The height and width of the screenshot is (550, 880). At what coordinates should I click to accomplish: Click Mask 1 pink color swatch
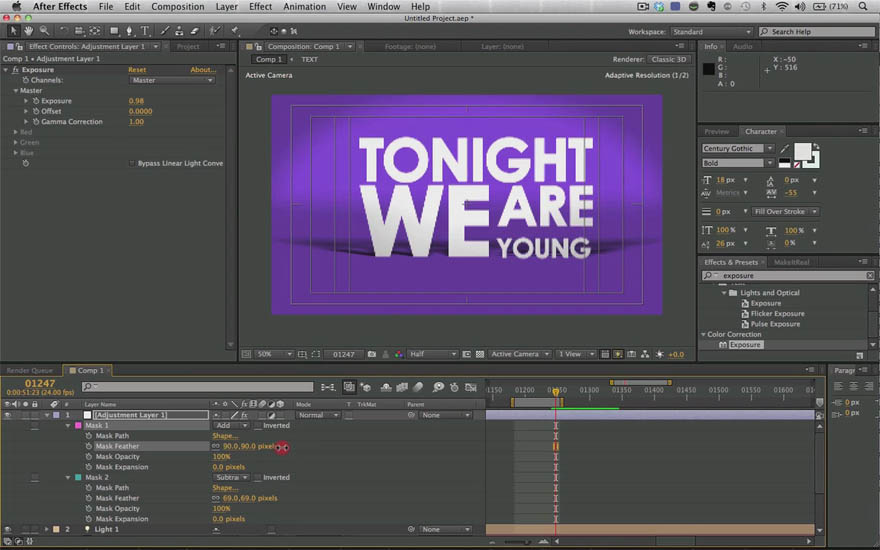(x=78, y=426)
